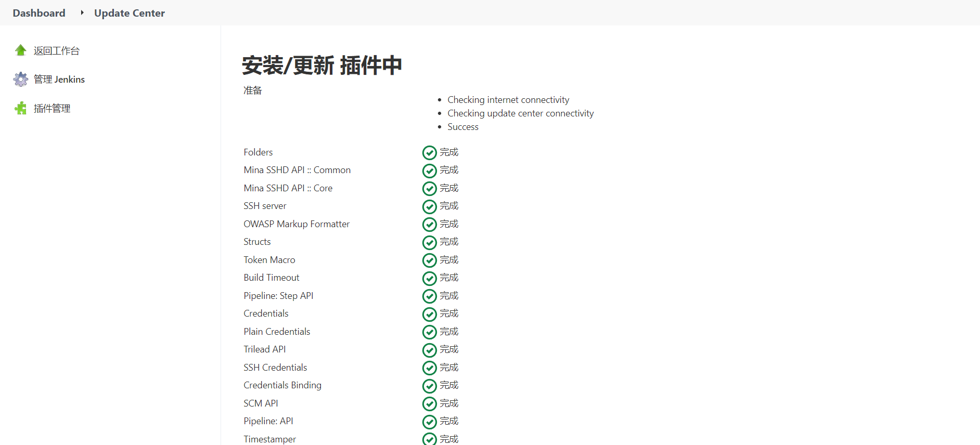Click the green up-arrow return icon
Screen dimensions: 980x445
(21, 50)
